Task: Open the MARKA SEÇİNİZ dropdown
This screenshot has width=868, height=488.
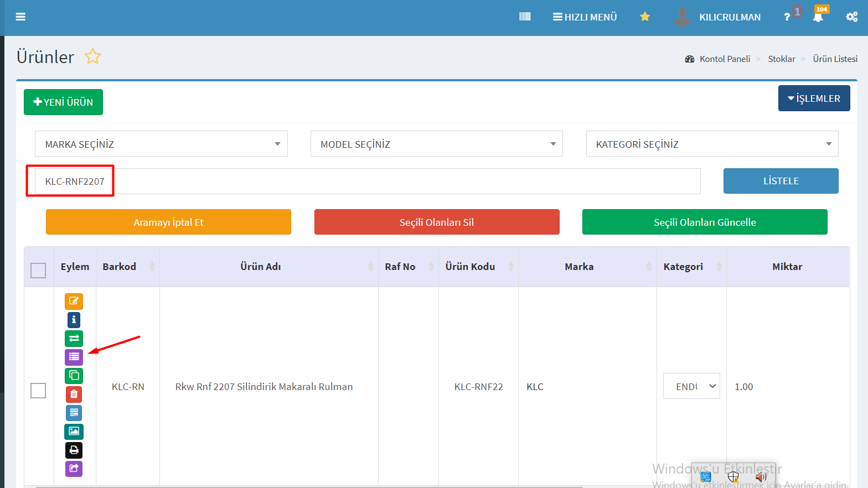Action: (161, 144)
